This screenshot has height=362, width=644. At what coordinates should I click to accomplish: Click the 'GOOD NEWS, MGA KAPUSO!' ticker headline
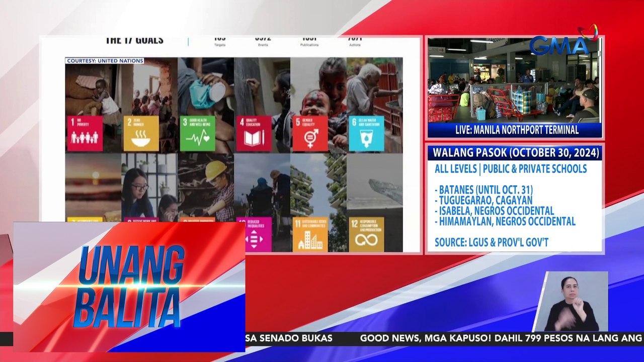[x=425, y=338]
